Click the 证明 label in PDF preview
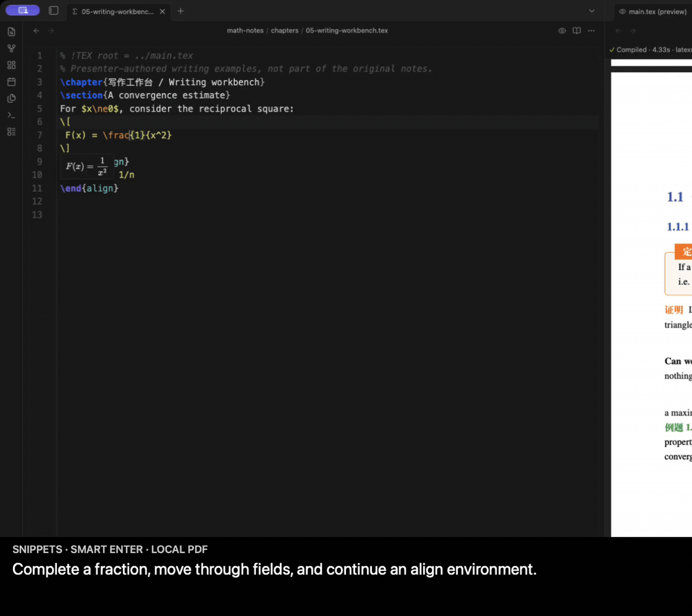This screenshot has width=692, height=616. click(674, 310)
